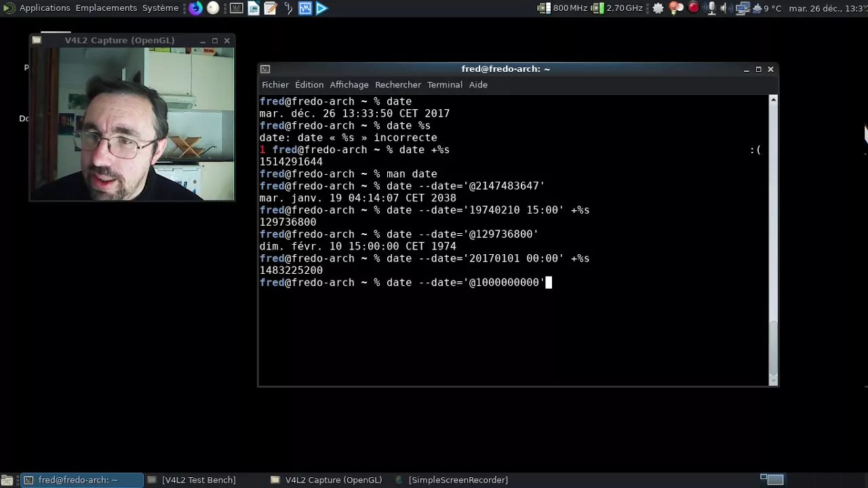Viewport: 868px width, 488px height.
Task: Click the 2,70 GHz CPU frequency indicator
Action: pos(617,8)
